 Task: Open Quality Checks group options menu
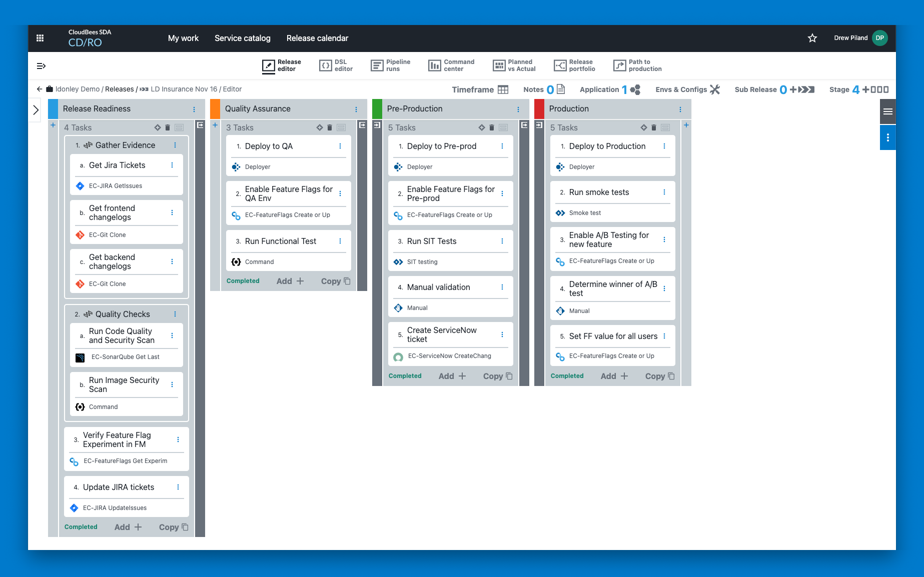pos(175,314)
